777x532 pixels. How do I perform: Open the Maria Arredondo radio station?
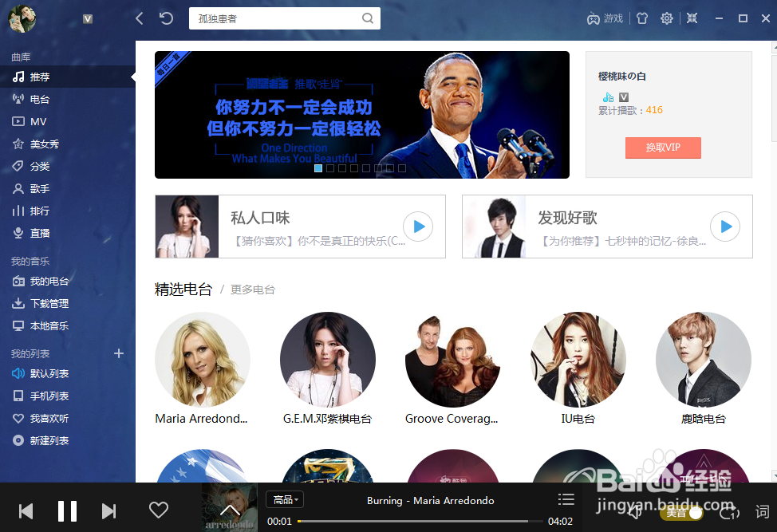click(202, 360)
